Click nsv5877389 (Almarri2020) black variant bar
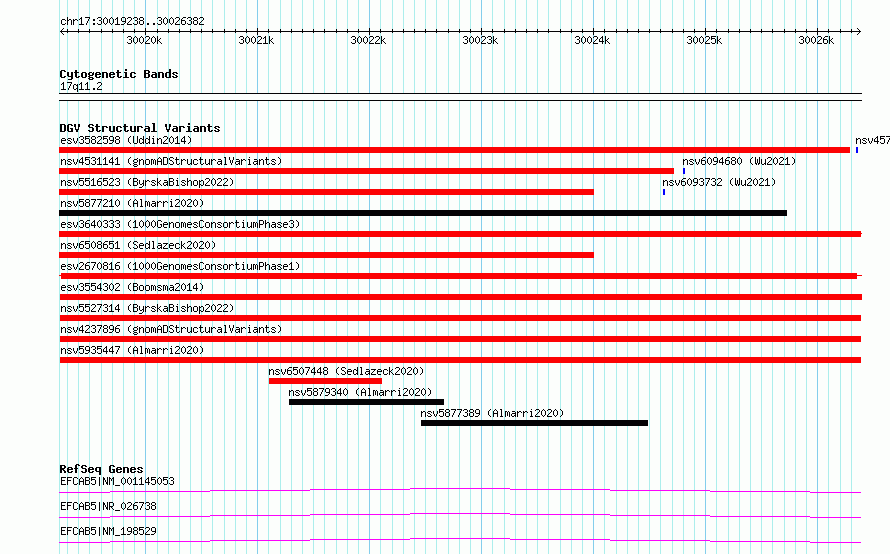890x554 pixels. coord(535,423)
